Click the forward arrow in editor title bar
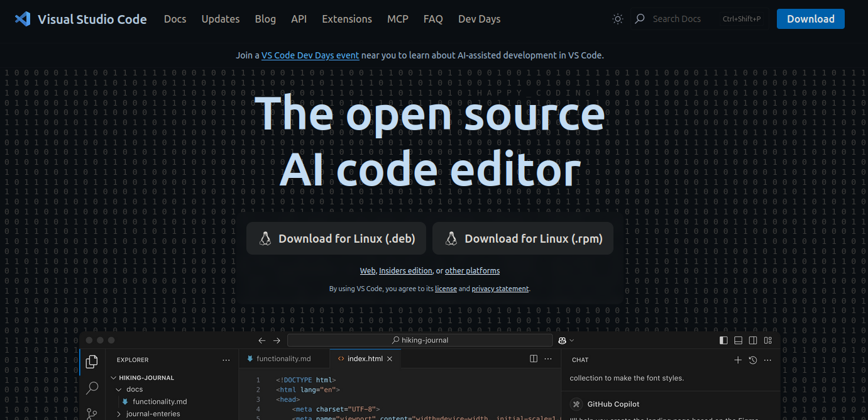868x420 pixels. coord(277,340)
